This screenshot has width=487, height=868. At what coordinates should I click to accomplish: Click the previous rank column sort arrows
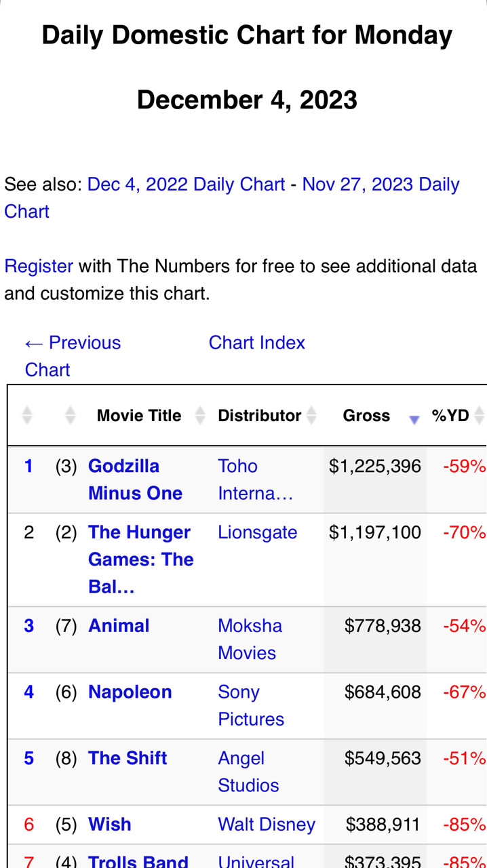[71, 416]
